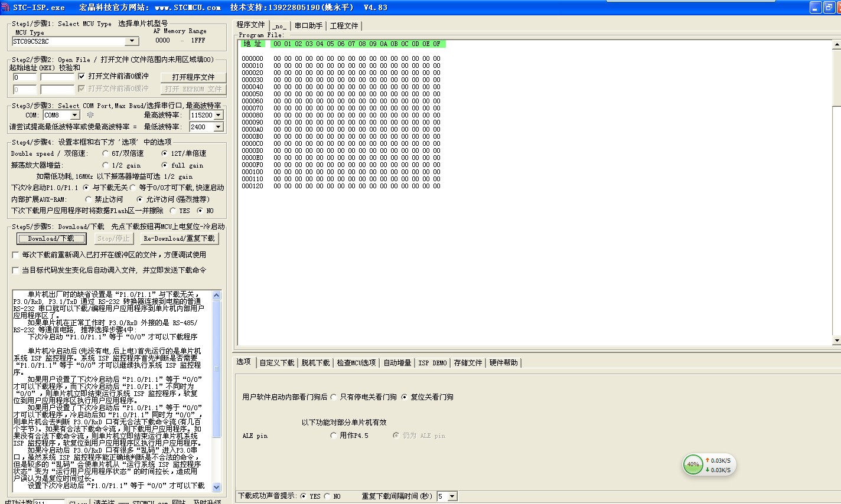Screen dimensions: 841x504
Task: Choose NO for 下载成功声音提示
Action: [327, 496]
